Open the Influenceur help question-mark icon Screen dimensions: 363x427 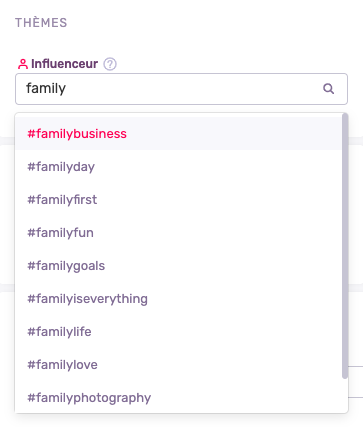click(x=110, y=64)
